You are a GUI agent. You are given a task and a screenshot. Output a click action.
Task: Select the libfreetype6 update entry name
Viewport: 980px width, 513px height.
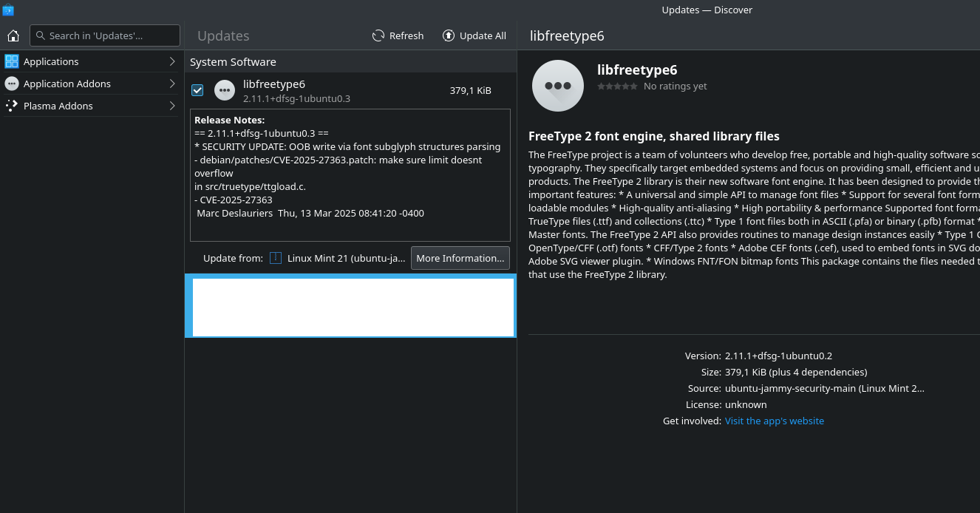point(274,84)
